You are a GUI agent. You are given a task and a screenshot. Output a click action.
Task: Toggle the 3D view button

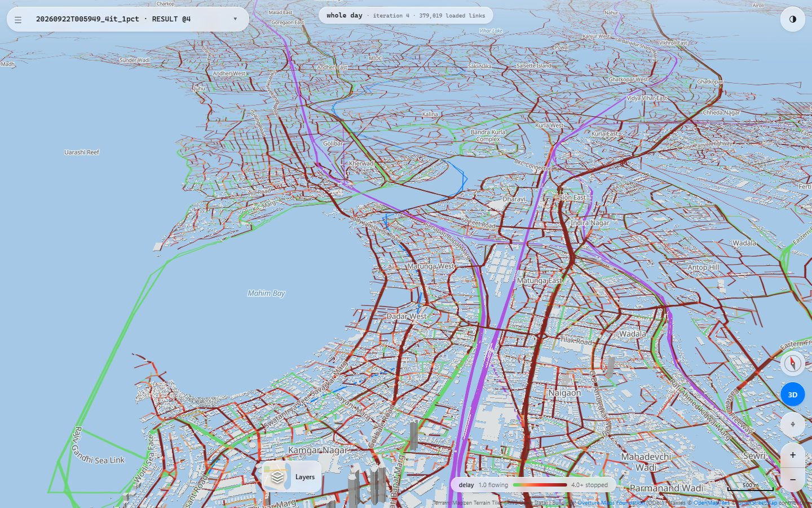click(792, 395)
